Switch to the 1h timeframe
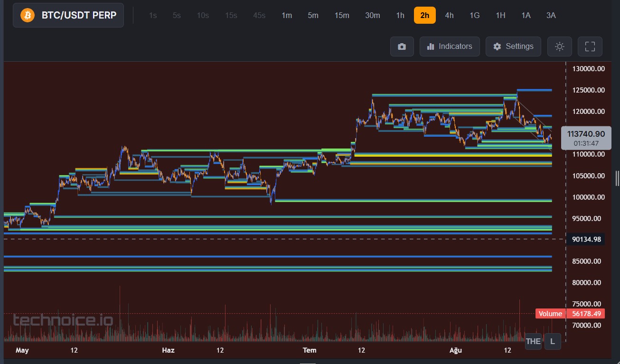The image size is (620, 364). pyautogui.click(x=400, y=15)
